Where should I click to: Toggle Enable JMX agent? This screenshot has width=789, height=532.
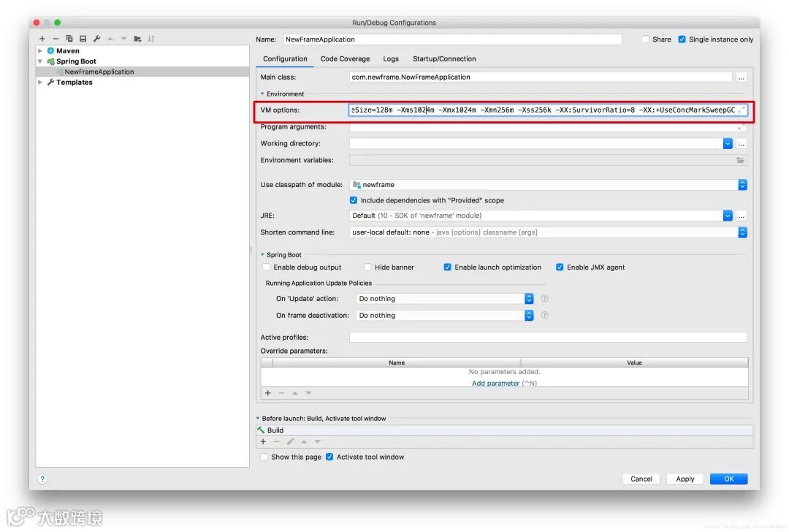560,267
